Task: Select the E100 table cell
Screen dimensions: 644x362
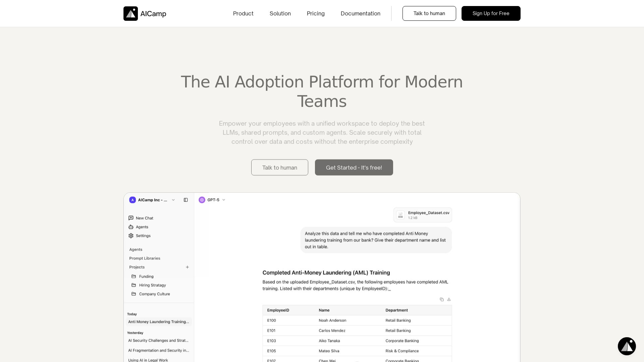Action: coord(272,320)
